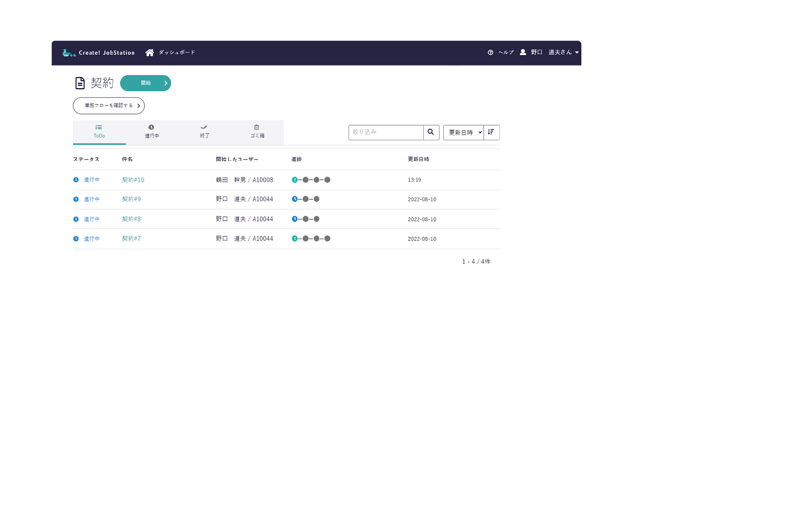Open ヘルプ link
812x519 pixels.
506,52
